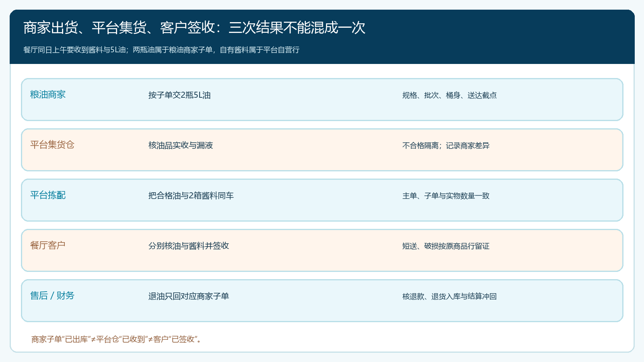Click the text 核油品实收与漏液
Viewport: 644px width, 362px height.
point(181,145)
